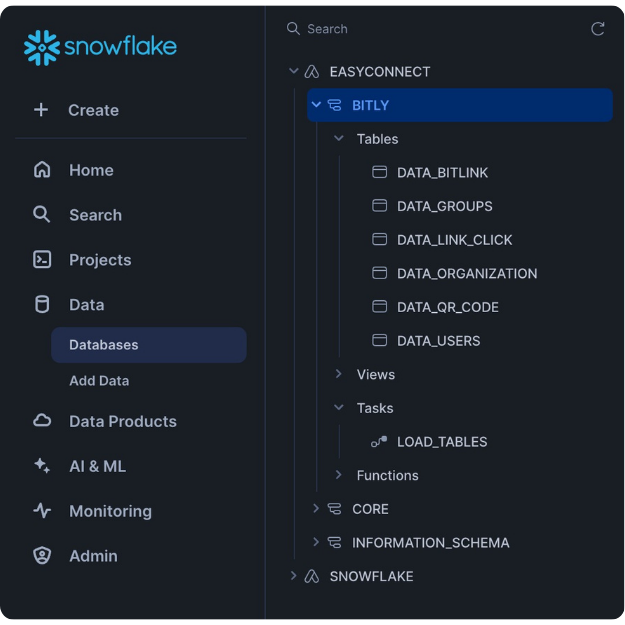The image size is (625, 625).
Task: Click the AI & ML sparkle icon
Action: [42, 466]
